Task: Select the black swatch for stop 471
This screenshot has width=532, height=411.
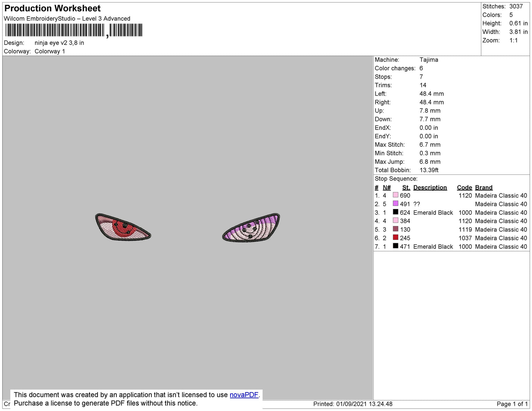Action: pos(395,246)
